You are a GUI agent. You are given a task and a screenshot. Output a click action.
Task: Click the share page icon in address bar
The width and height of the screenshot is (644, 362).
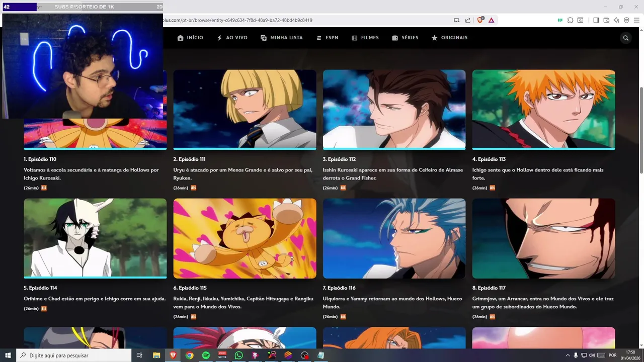click(x=468, y=20)
